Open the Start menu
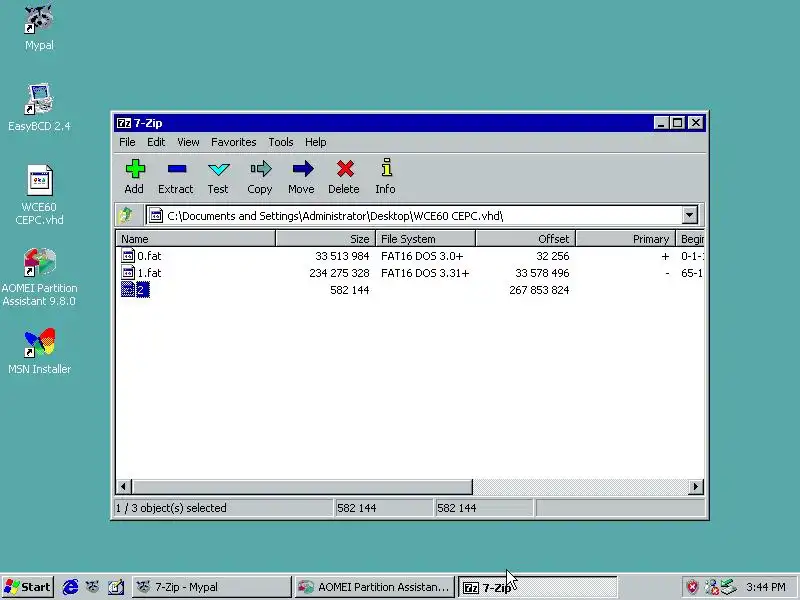This screenshot has width=800, height=600. pos(28,587)
